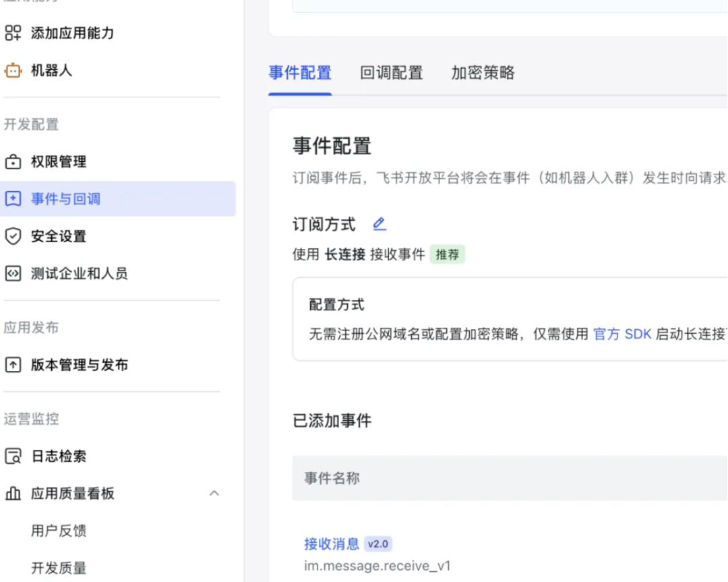Click the 事件与回调 sidebar icon
Viewport: 728px width, 582px height.
click(13, 198)
